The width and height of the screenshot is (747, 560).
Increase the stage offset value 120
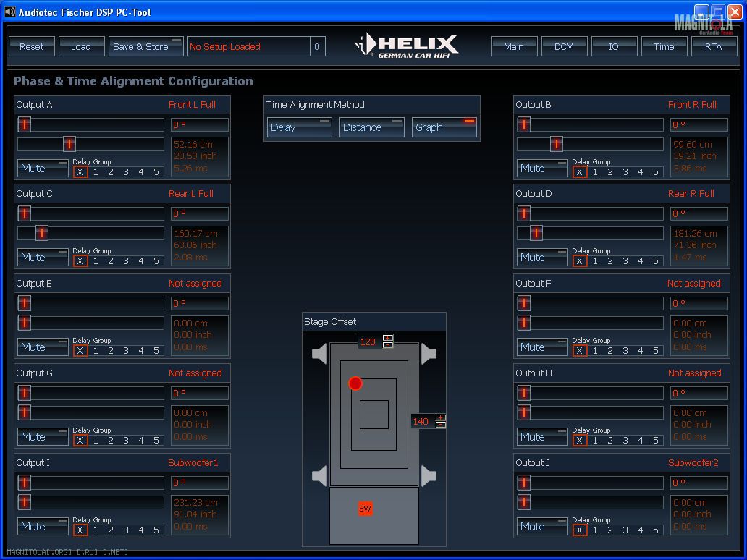pyautogui.click(x=388, y=338)
